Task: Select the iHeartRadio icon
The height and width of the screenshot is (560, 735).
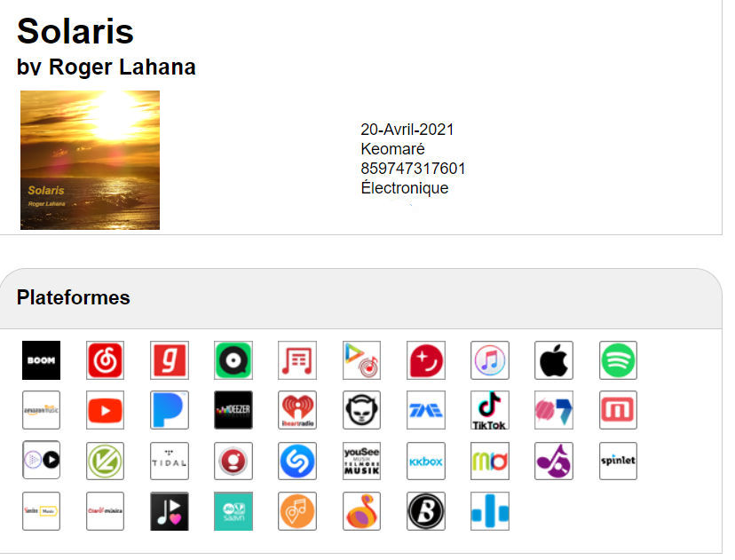Action: point(297,410)
